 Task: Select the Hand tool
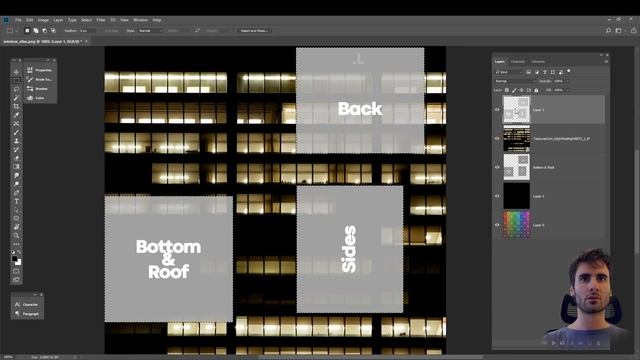(x=16, y=227)
